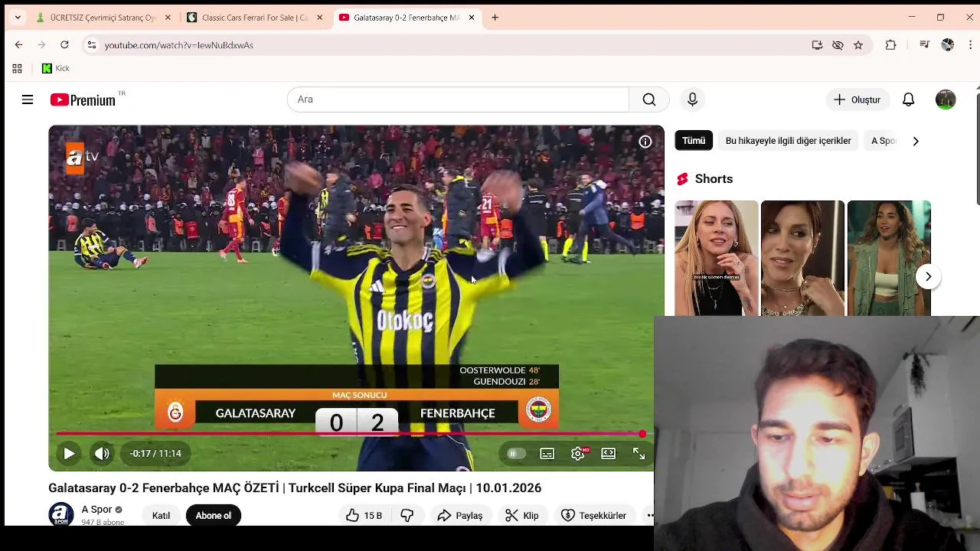The image size is (980, 551).
Task: Close the Classic Cars Ferrari tab
Action: 319,18
